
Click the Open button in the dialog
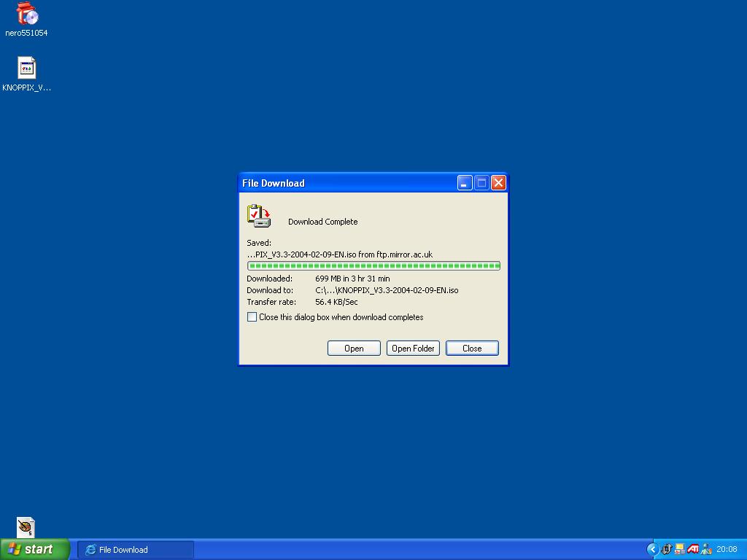[354, 348]
